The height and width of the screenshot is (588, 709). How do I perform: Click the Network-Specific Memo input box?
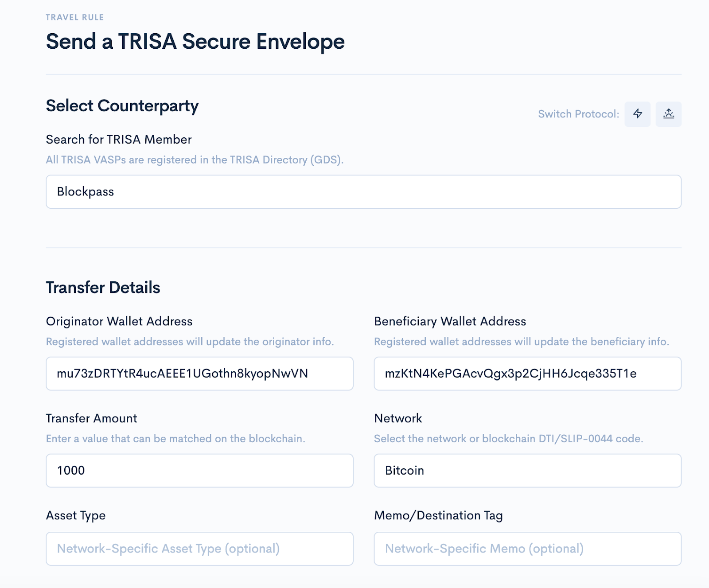527,549
